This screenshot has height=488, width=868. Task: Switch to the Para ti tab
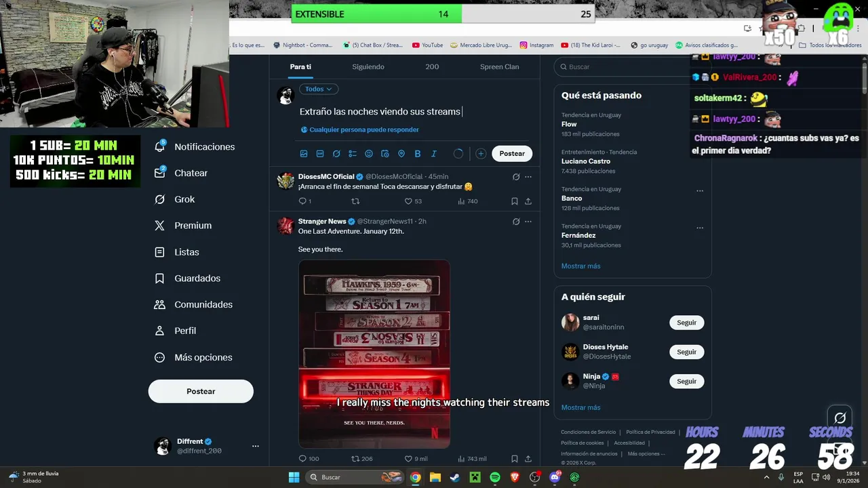coord(300,66)
